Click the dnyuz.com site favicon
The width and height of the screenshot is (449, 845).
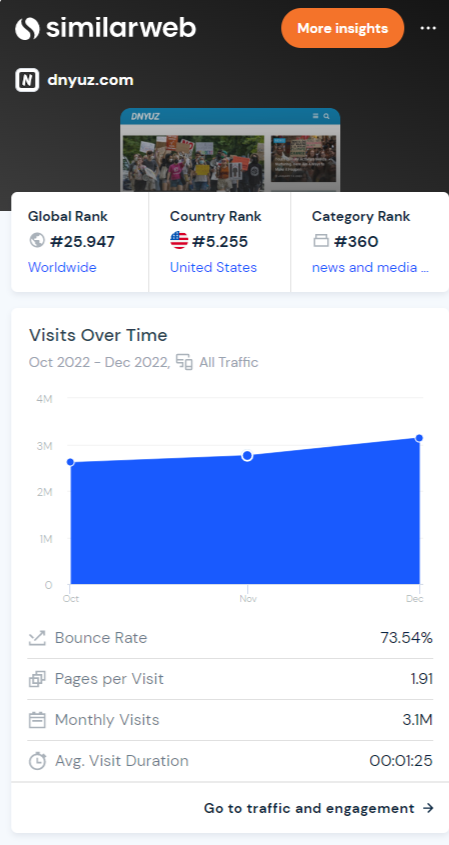[x=27, y=80]
